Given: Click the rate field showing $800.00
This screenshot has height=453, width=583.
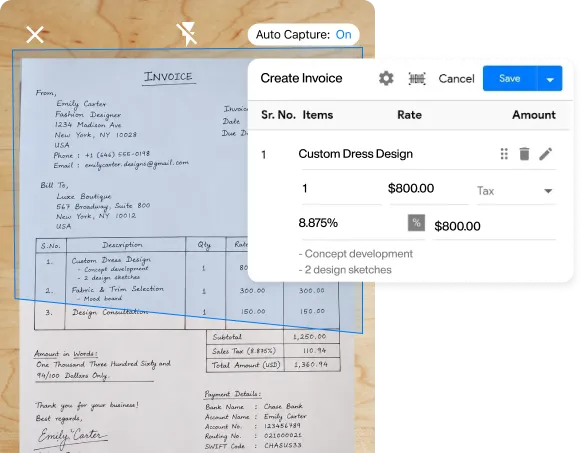Looking at the screenshot, I should click(x=429, y=189).
